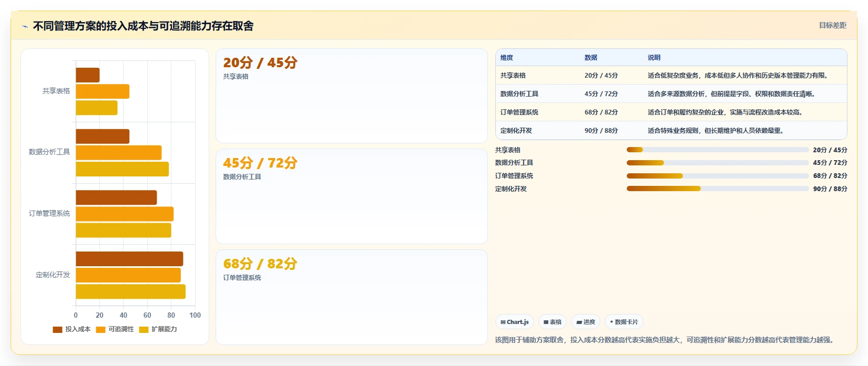Click the 投入成本 bar for 订单管理系统 in the chart
Screen dimensions: 868x366
click(117, 197)
